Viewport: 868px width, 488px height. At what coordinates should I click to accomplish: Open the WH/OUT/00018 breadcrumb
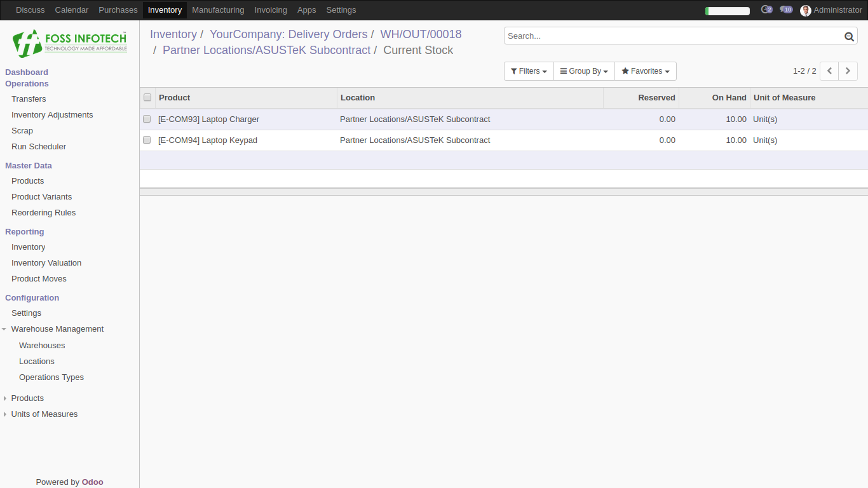[x=421, y=34]
